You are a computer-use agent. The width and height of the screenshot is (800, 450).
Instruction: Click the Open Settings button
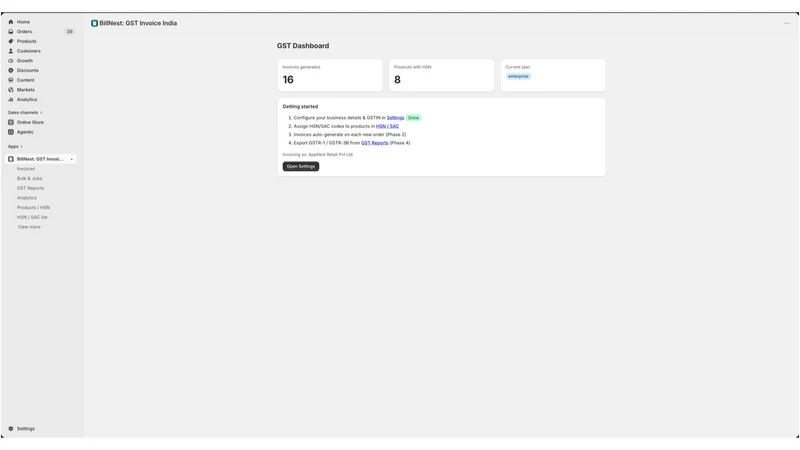point(301,166)
